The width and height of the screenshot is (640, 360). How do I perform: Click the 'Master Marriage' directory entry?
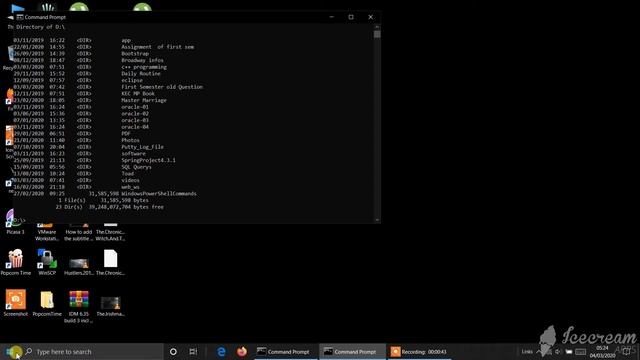[x=144, y=100]
